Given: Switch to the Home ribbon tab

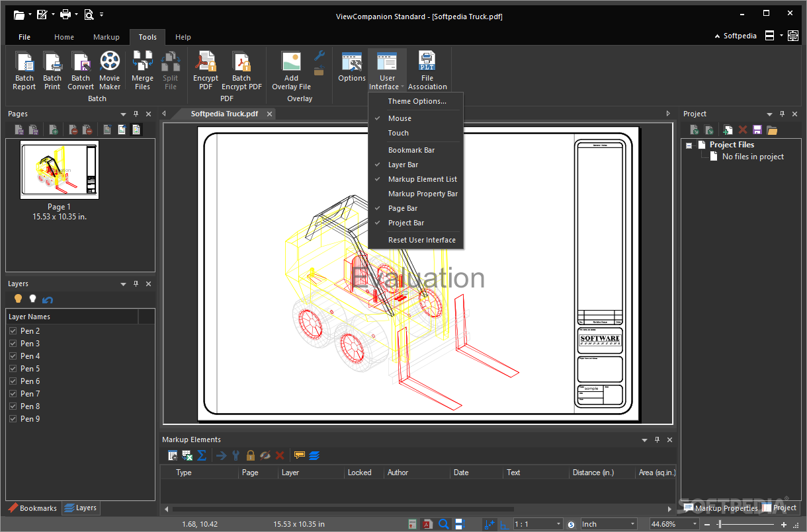Looking at the screenshot, I should click(x=64, y=37).
